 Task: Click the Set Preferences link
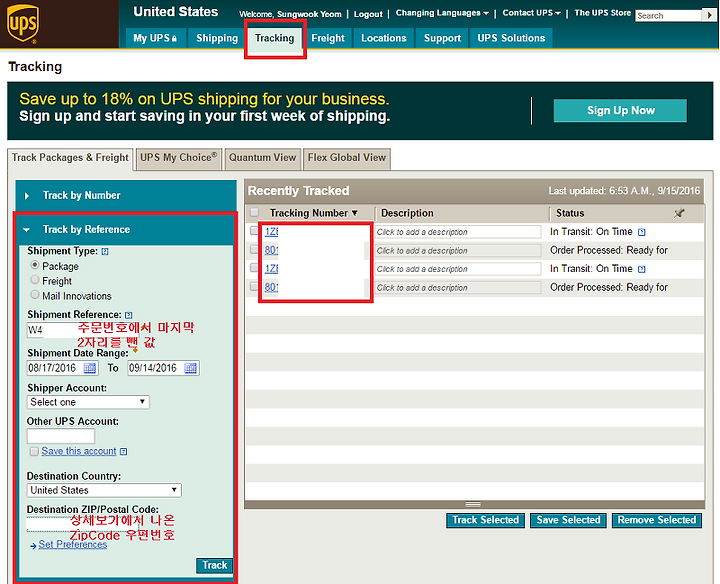click(x=73, y=545)
